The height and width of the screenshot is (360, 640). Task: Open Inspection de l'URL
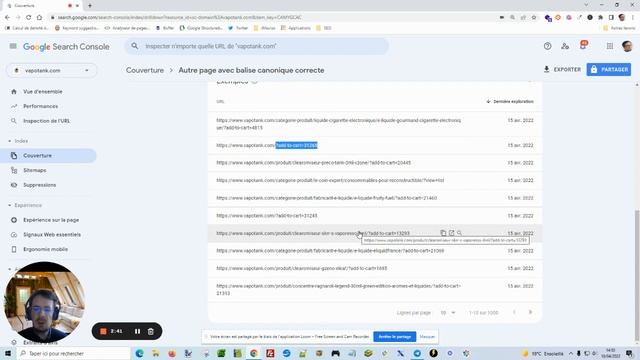tap(48, 121)
